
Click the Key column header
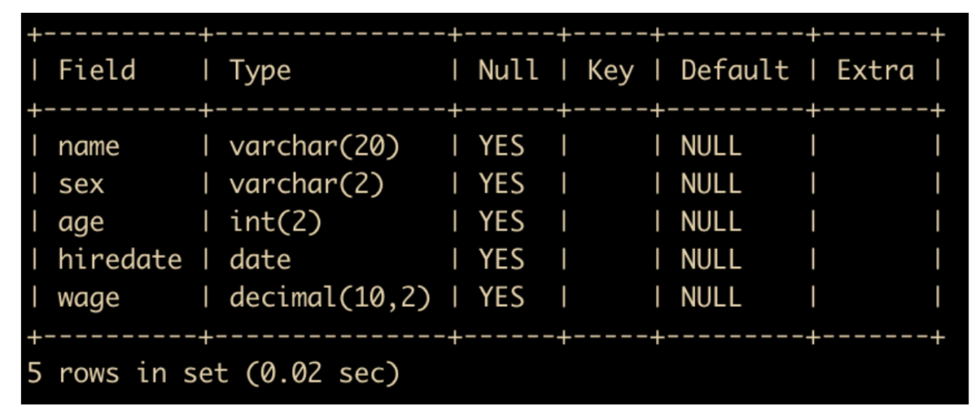click(610, 72)
